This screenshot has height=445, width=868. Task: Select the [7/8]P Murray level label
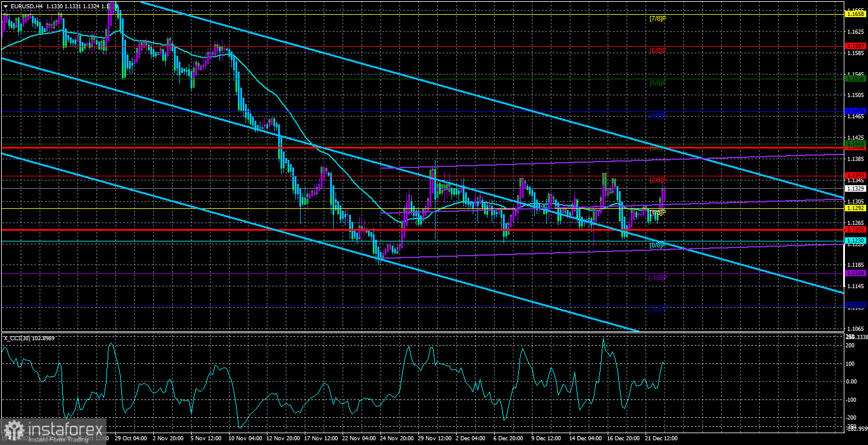coord(657,18)
